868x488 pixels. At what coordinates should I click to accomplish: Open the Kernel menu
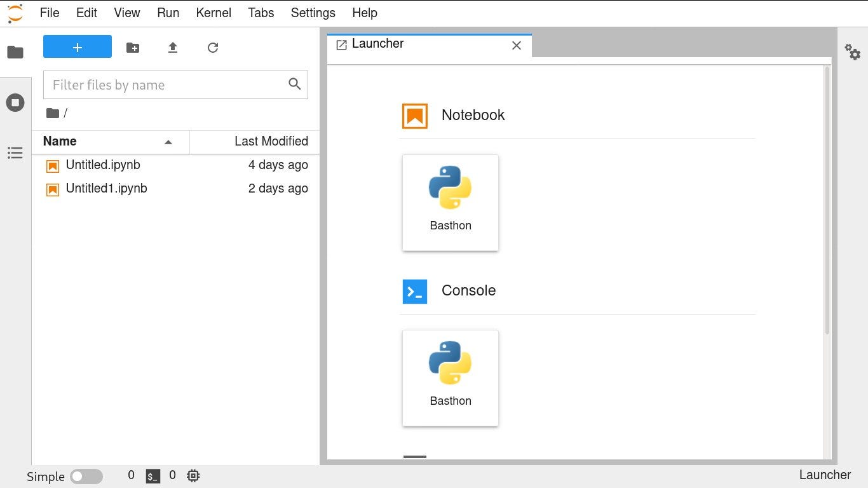[213, 13]
